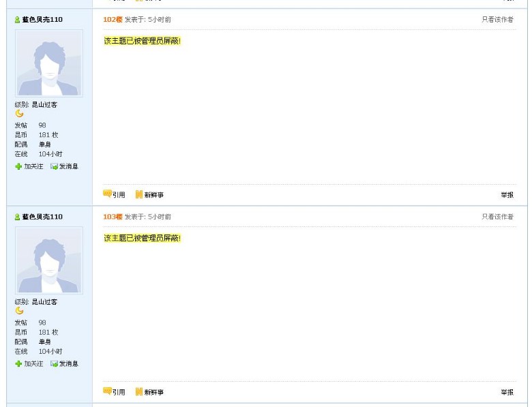Screen dimensions: 532x407
Task: Open the 蓝色贝壳110 username on the 103楼 post
Action: [42, 217]
